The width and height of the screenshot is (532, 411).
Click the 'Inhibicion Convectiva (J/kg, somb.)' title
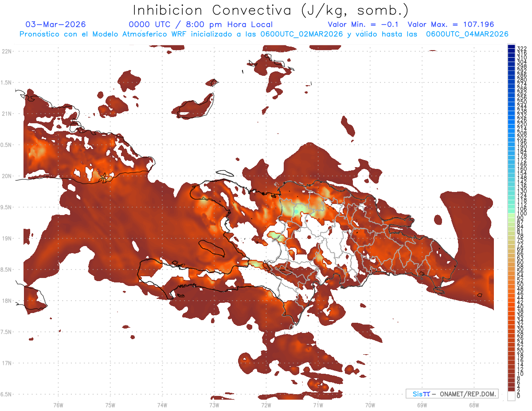point(271,10)
